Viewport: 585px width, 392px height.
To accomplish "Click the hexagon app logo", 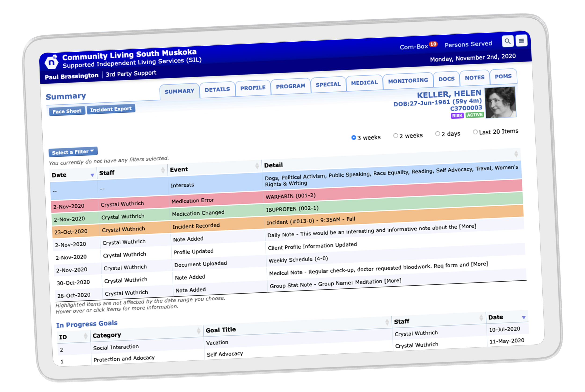I will [x=51, y=62].
